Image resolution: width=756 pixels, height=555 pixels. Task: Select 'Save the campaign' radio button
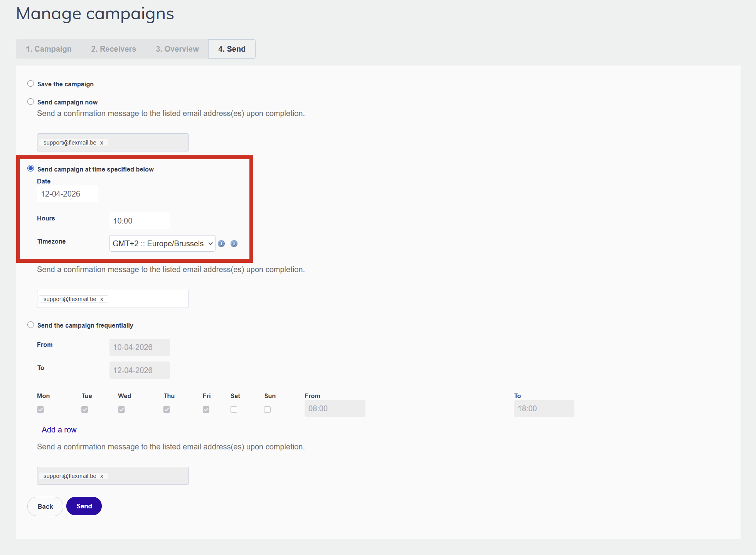pos(31,84)
